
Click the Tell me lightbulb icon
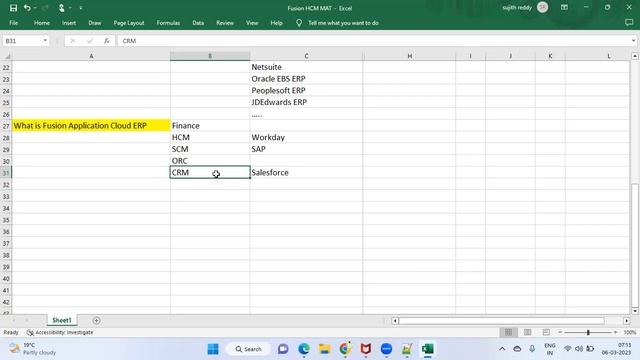[299, 23]
